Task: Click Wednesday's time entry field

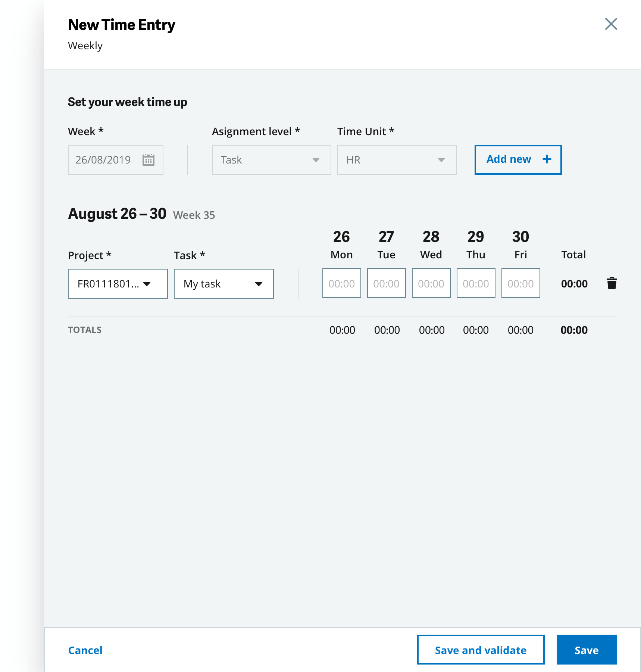Action: coord(431,283)
